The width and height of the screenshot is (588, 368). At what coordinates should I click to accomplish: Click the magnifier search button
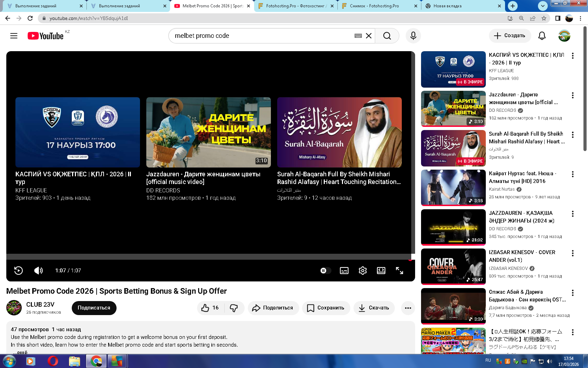tap(387, 36)
